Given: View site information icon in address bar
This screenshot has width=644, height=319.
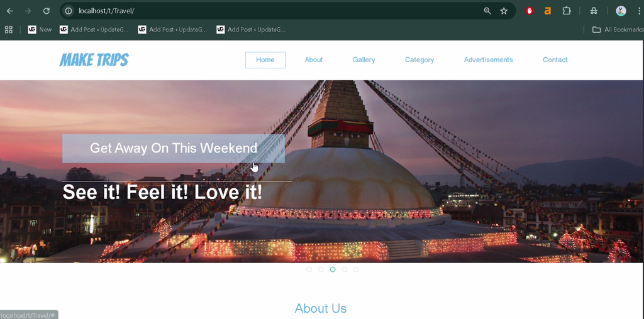Looking at the screenshot, I should point(69,11).
